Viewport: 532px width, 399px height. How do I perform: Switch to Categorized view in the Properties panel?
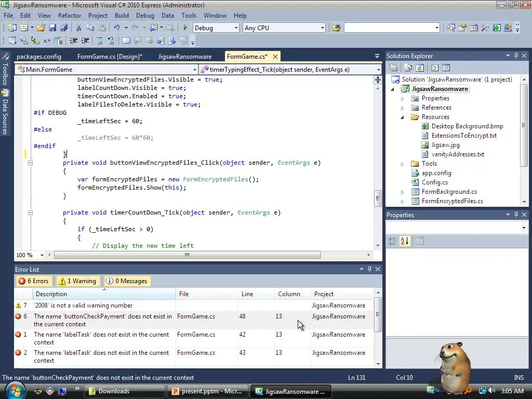click(393, 241)
